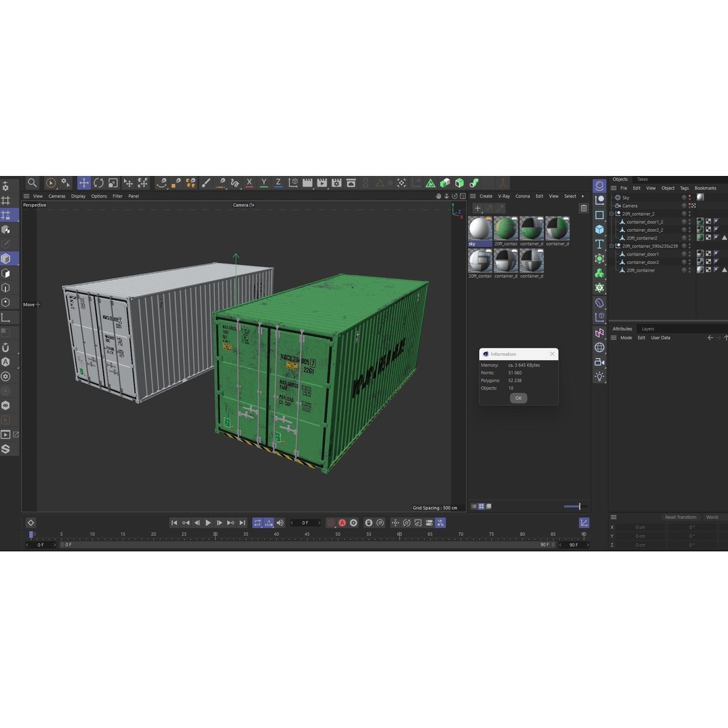The height and width of the screenshot is (728, 728).
Task: Open viewport Filter menu
Action: pos(117,196)
